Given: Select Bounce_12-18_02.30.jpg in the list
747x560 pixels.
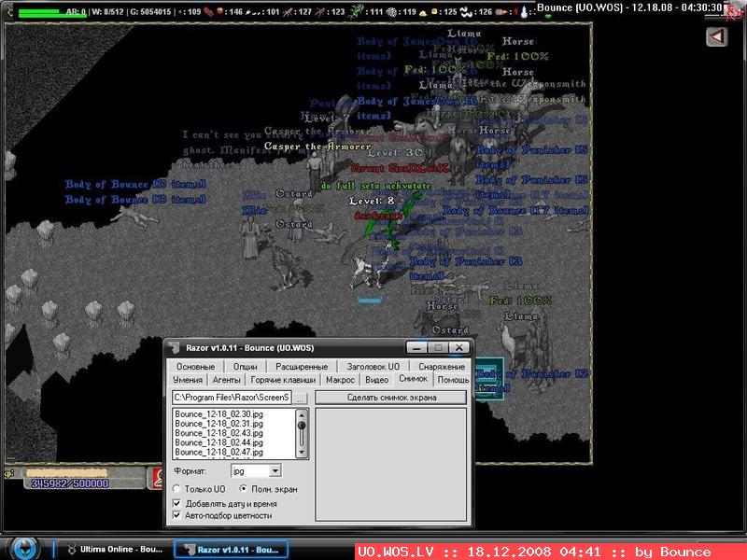Looking at the screenshot, I should [x=218, y=414].
